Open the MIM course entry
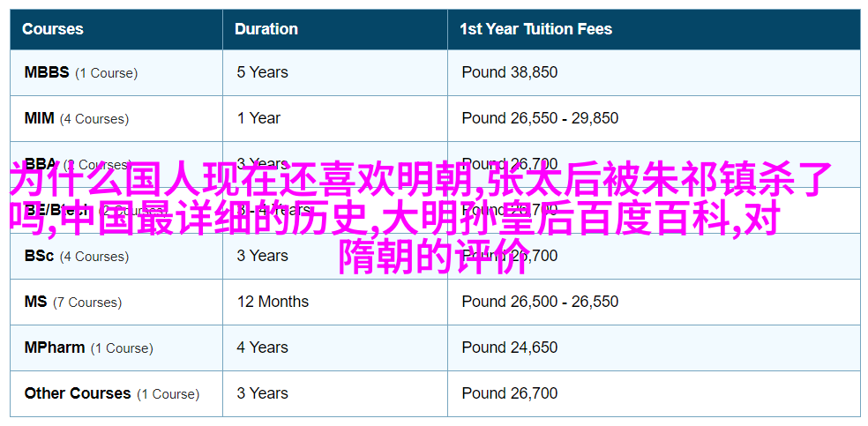This screenshot has width=868, height=426. 40,118
